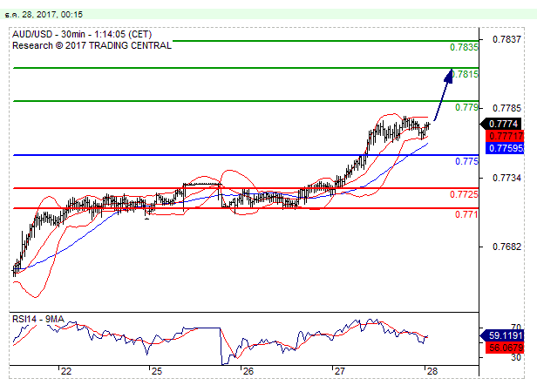Click the RSI 30 level axis label

click(x=516, y=357)
